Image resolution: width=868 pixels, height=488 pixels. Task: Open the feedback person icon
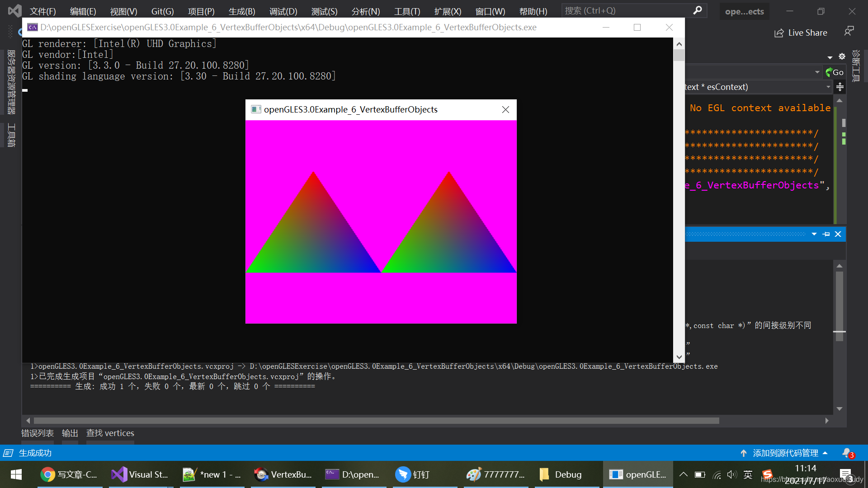pos(849,31)
